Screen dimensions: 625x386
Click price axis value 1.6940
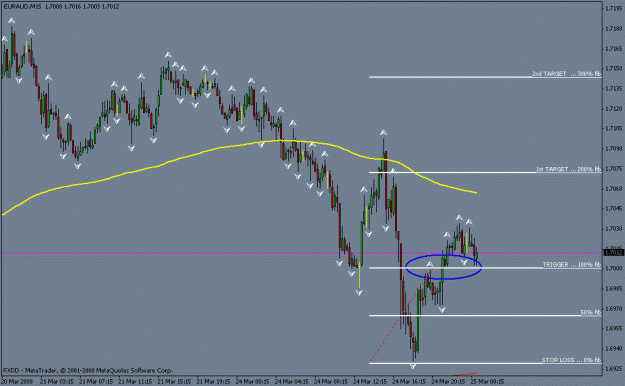614,349
